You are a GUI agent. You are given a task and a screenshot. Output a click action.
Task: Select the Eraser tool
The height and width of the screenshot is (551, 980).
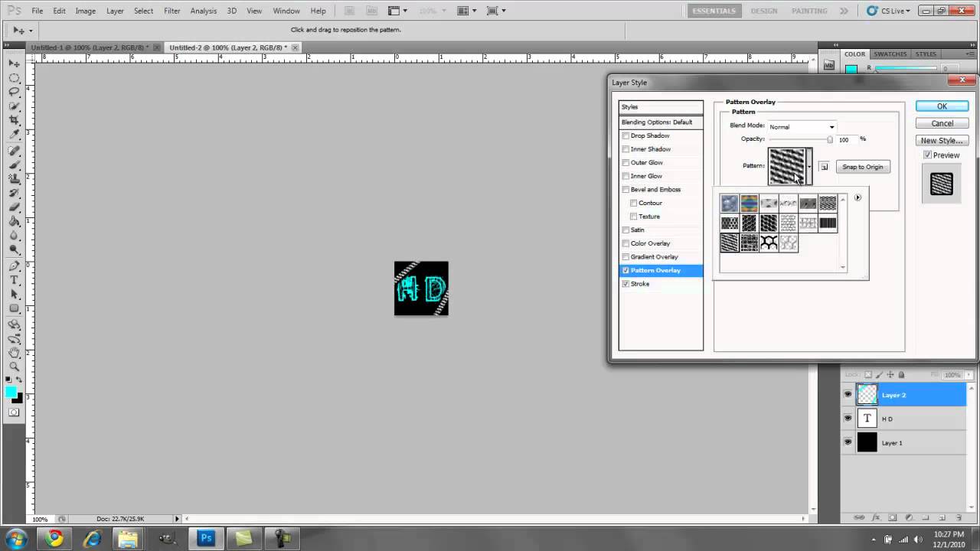[x=15, y=207]
